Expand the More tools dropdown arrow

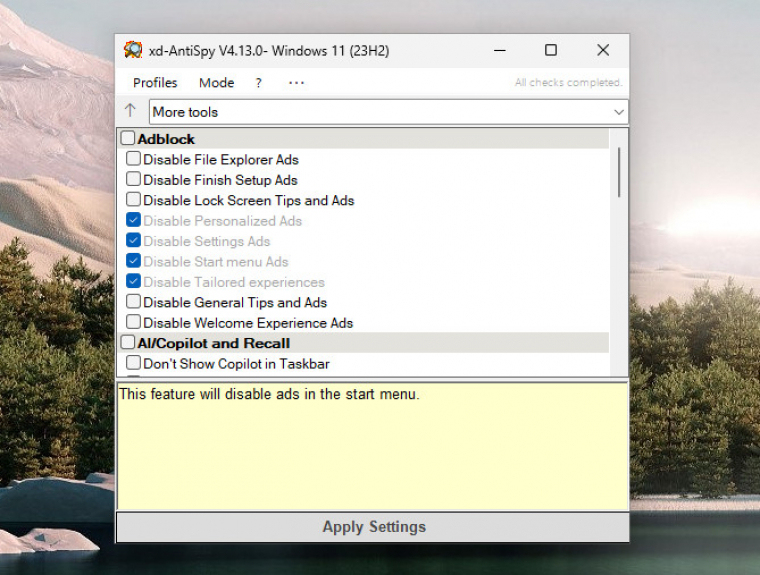point(618,112)
